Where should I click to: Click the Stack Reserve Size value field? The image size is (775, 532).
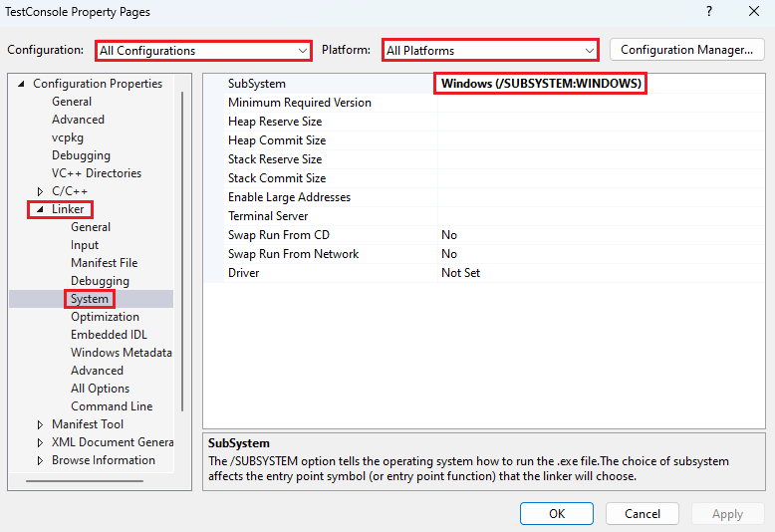pos(601,159)
